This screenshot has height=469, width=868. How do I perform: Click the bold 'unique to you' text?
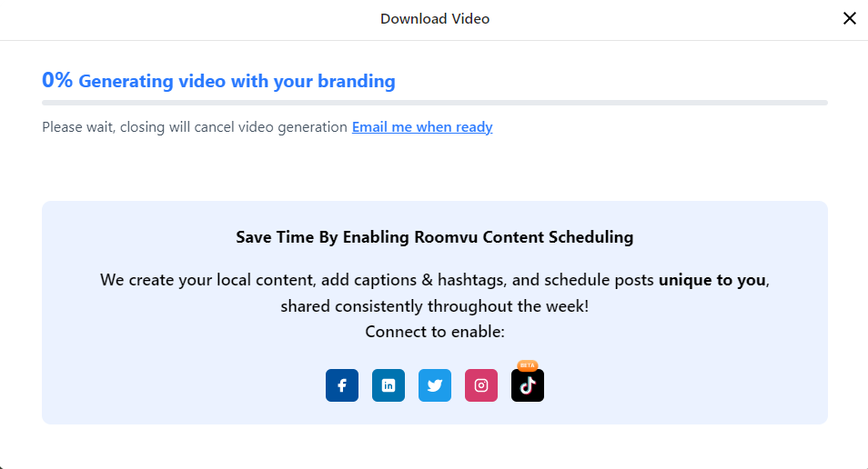[712, 280]
